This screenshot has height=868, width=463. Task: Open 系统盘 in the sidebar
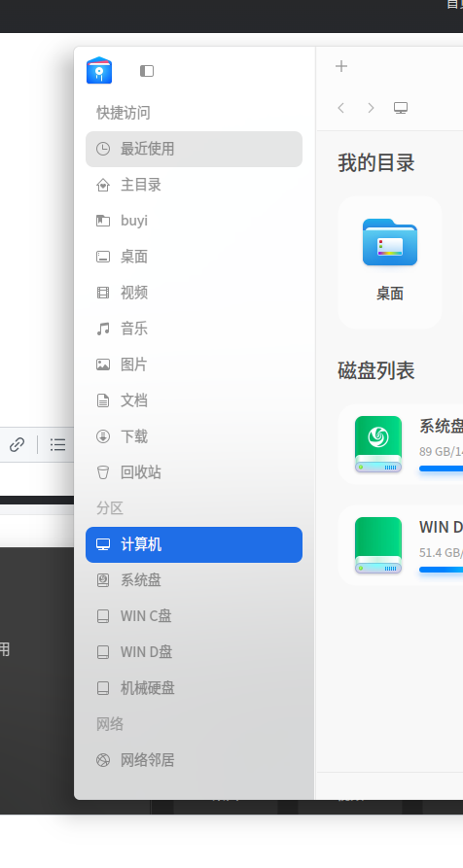click(x=194, y=580)
